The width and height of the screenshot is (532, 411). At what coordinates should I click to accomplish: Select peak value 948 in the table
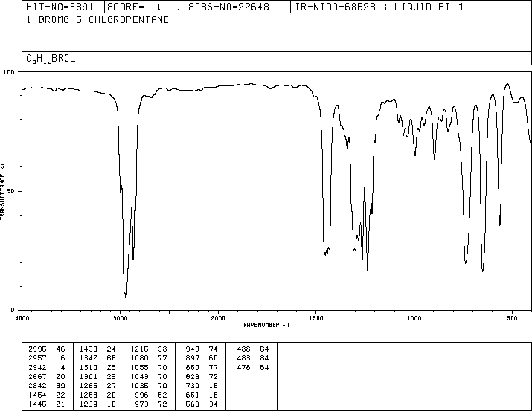click(x=193, y=349)
